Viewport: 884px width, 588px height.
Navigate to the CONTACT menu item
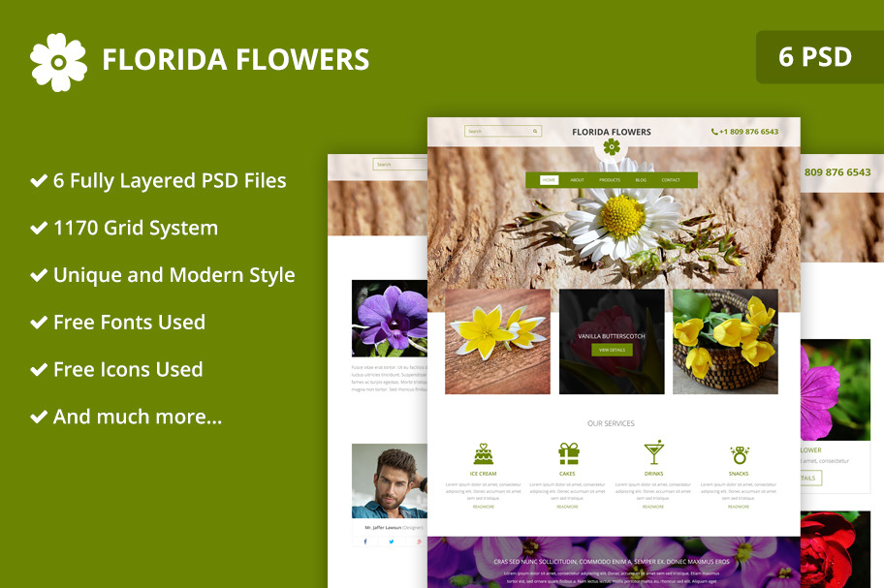pyautogui.click(x=671, y=180)
